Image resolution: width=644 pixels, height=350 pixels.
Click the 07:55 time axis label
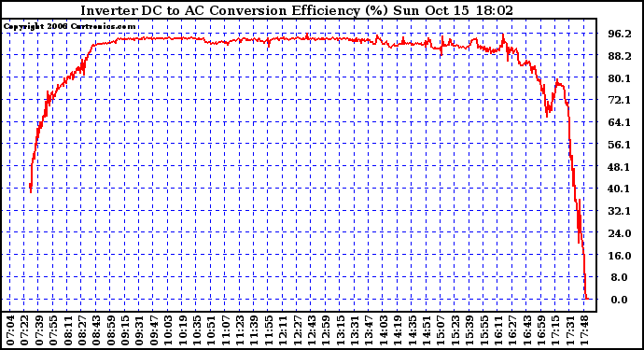coord(53,330)
